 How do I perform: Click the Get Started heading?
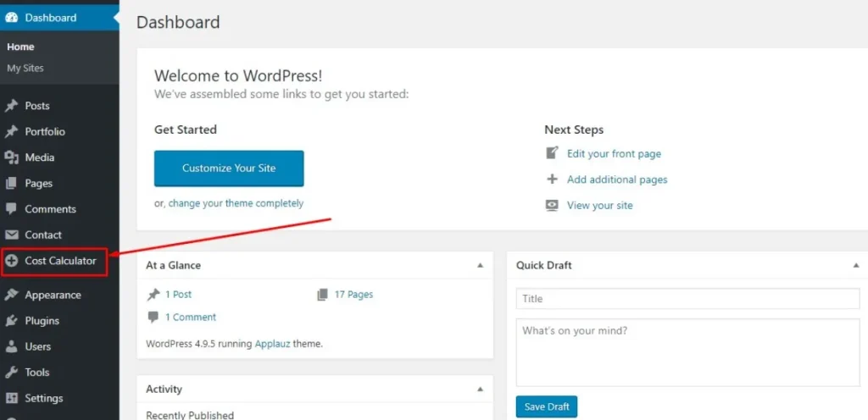186,130
